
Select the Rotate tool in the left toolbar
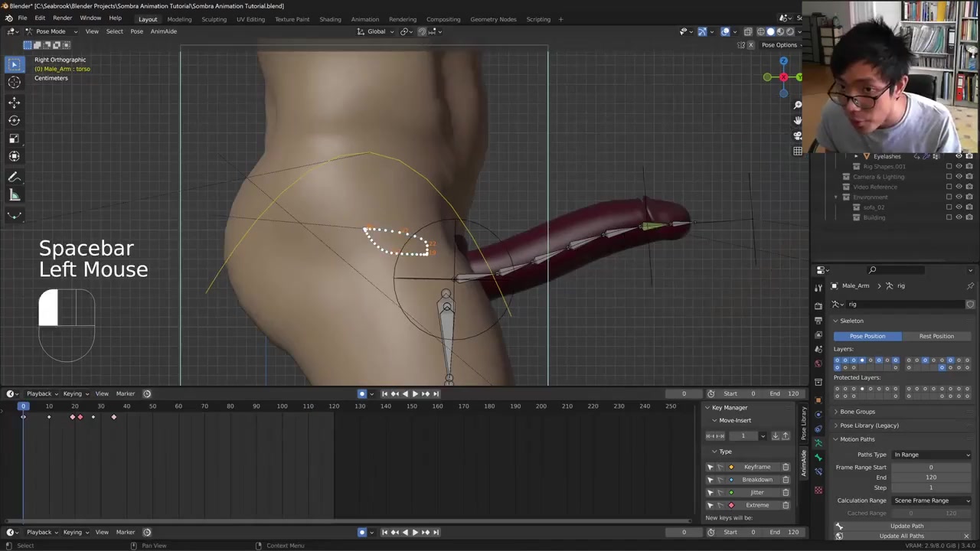(x=14, y=120)
